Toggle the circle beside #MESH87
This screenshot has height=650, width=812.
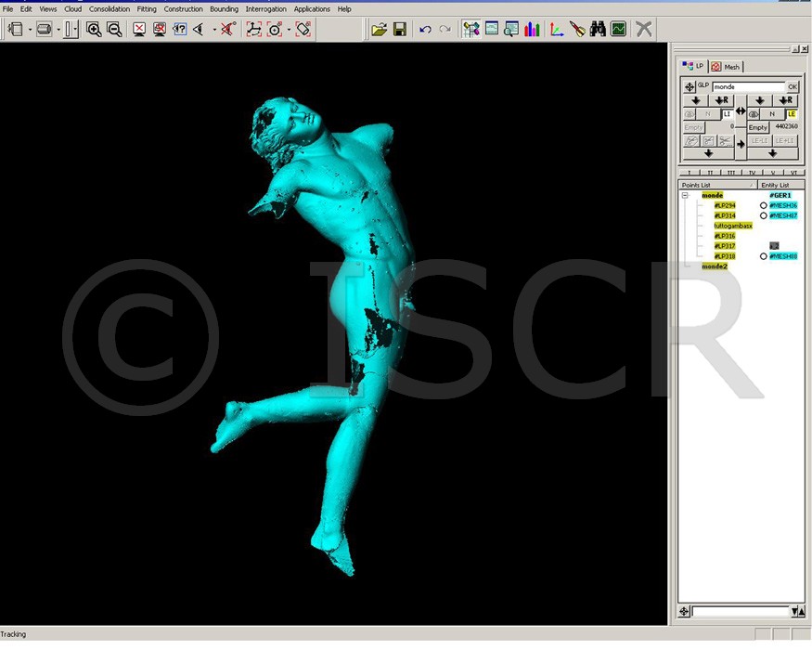tap(764, 215)
